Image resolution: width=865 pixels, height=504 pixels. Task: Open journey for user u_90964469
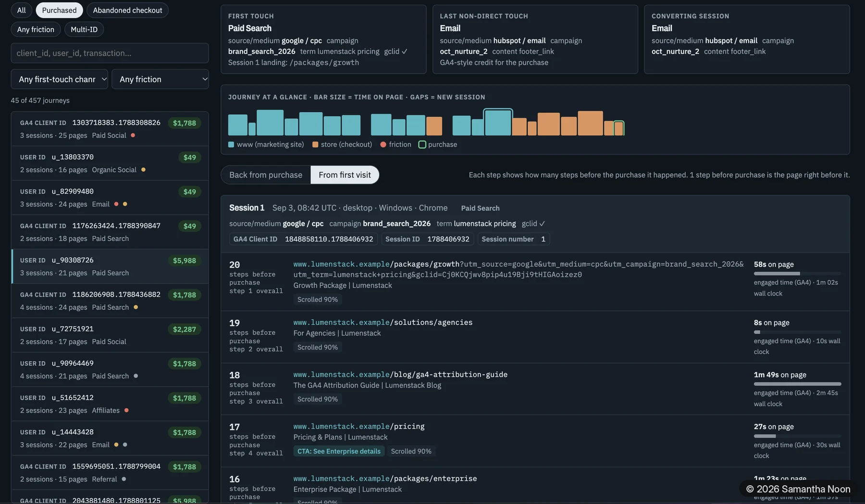(x=110, y=369)
